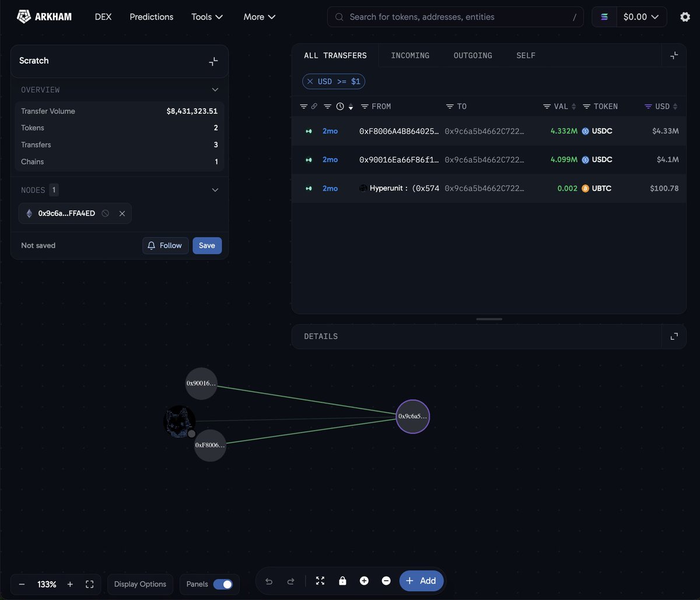Zoom in the graph with plus button

(x=70, y=584)
